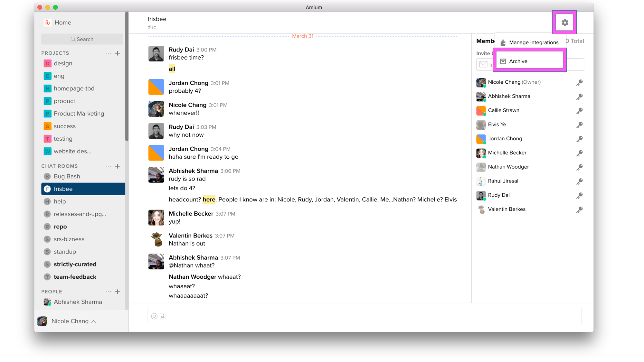
Task: Click key icon for Abhishek Sharma
Action: (x=579, y=97)
